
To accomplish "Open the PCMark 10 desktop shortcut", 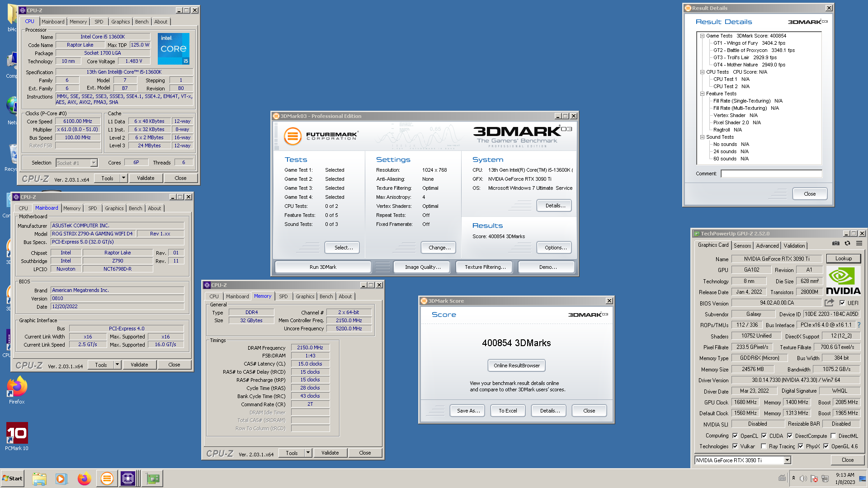I will (17, 436).
